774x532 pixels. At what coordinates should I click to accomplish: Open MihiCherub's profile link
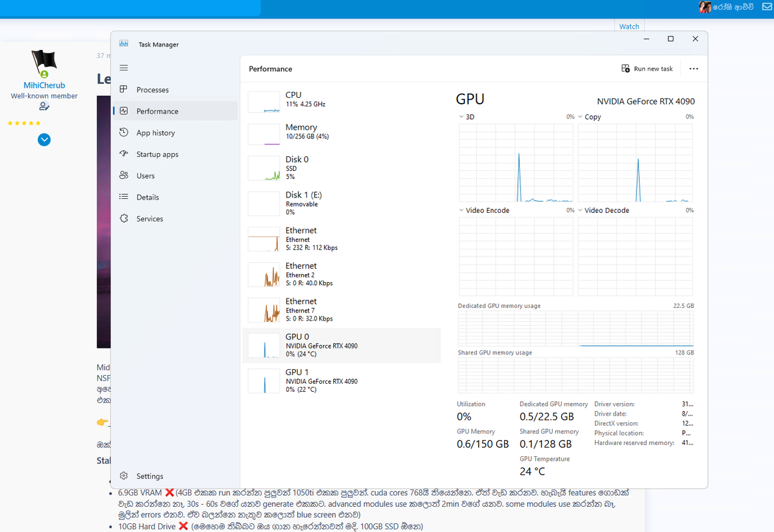pyautogui.click(x=44, y=85)
